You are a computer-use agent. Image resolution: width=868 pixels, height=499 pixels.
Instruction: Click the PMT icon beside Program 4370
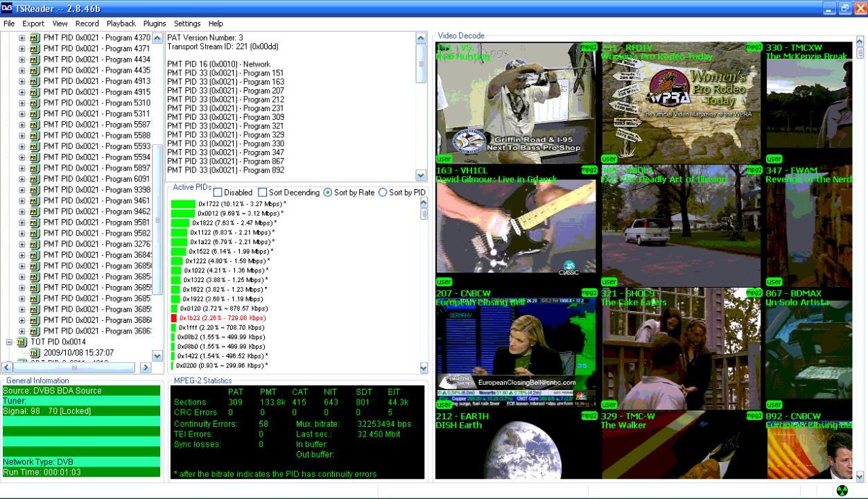[35, 37]
